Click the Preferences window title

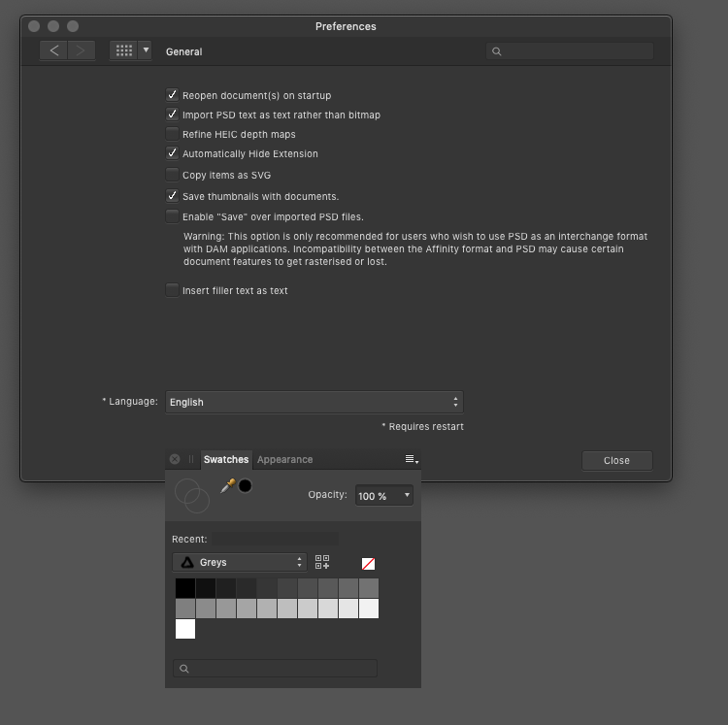[346, 26]
